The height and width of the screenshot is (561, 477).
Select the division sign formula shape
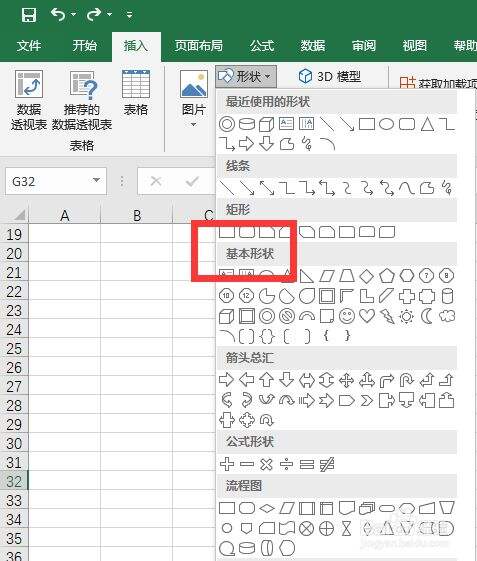coord(286,464)
